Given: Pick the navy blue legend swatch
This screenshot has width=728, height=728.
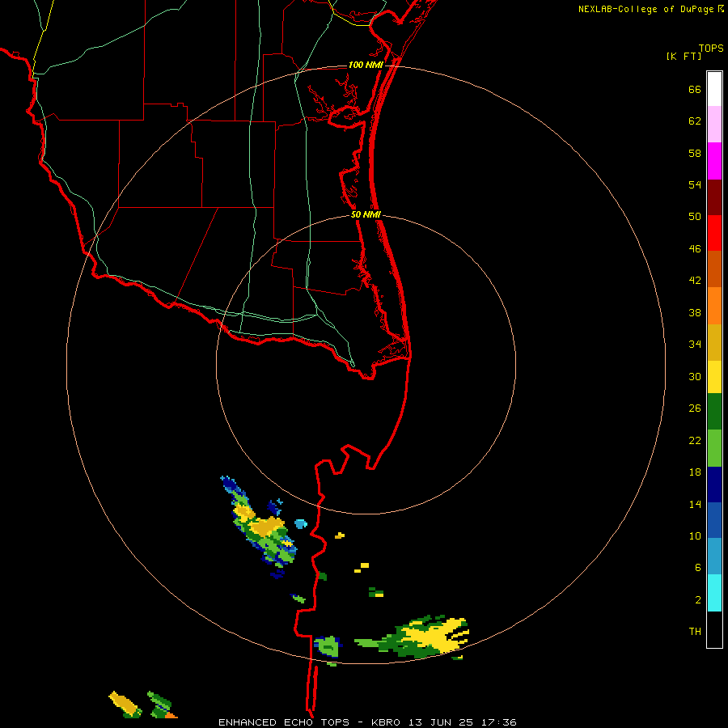Looking at the screenshot, I should [714, 485].
